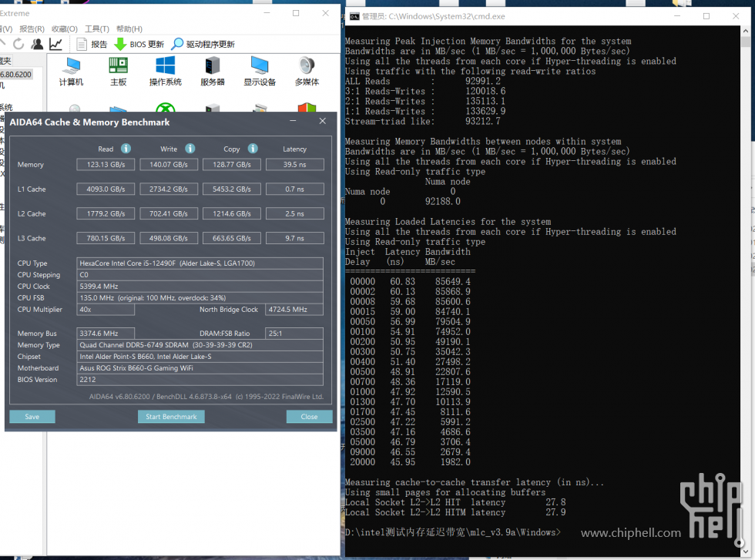
Task: Click the user icon in AIDA64 toolbar
Action: pos(37,45)
